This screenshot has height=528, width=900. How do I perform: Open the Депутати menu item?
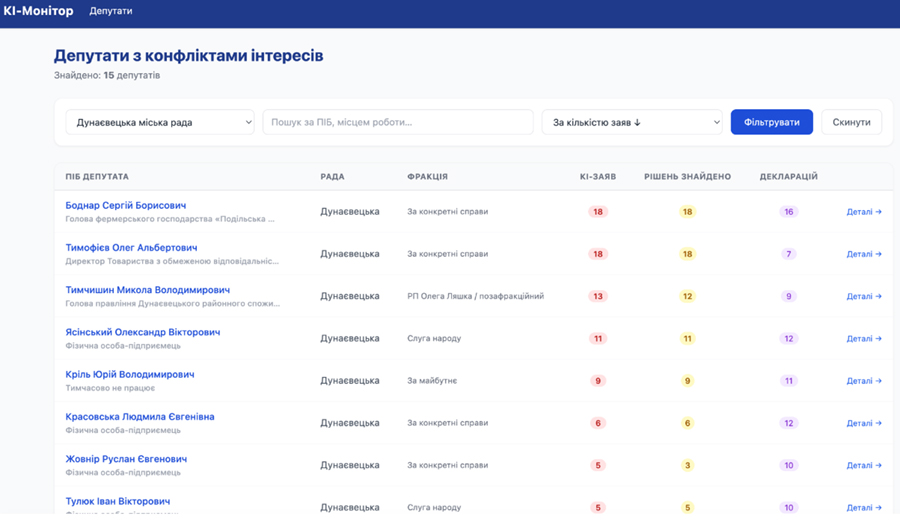[x=111, y=11]
